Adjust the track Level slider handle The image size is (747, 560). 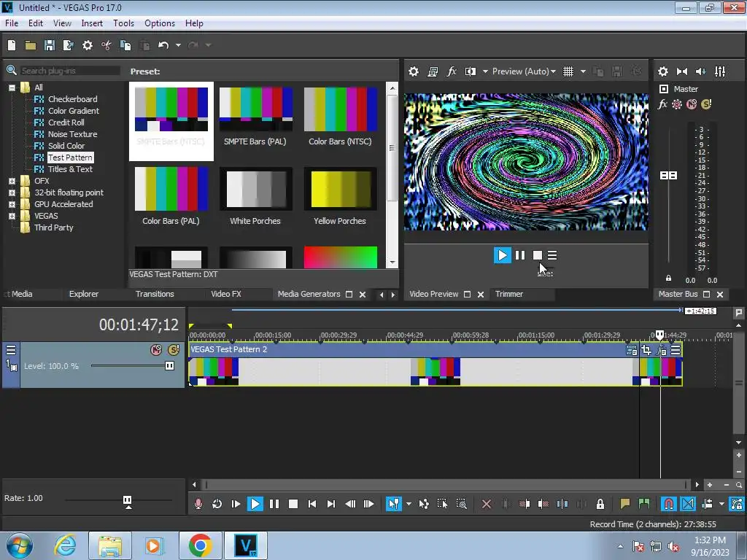[x=169, y=366]
